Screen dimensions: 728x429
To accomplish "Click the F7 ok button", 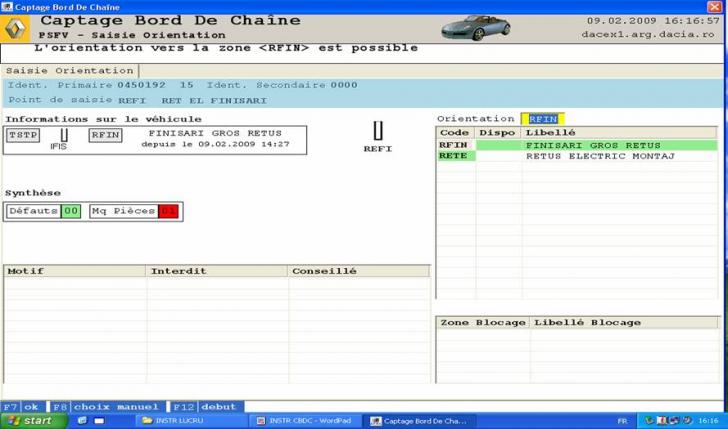I will pyautogui.click(x=23, y=407).
